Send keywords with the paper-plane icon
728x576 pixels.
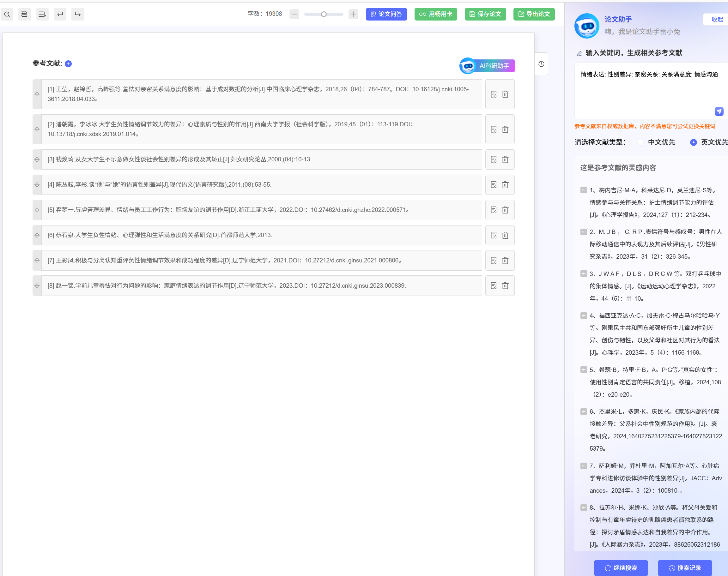(x=719, y=111)
